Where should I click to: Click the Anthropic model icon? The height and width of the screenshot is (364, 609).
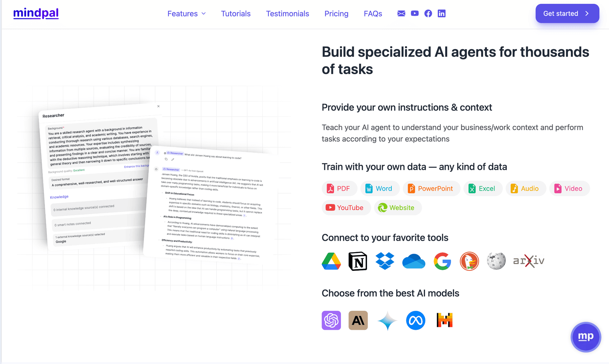click(x=358, y=320)
